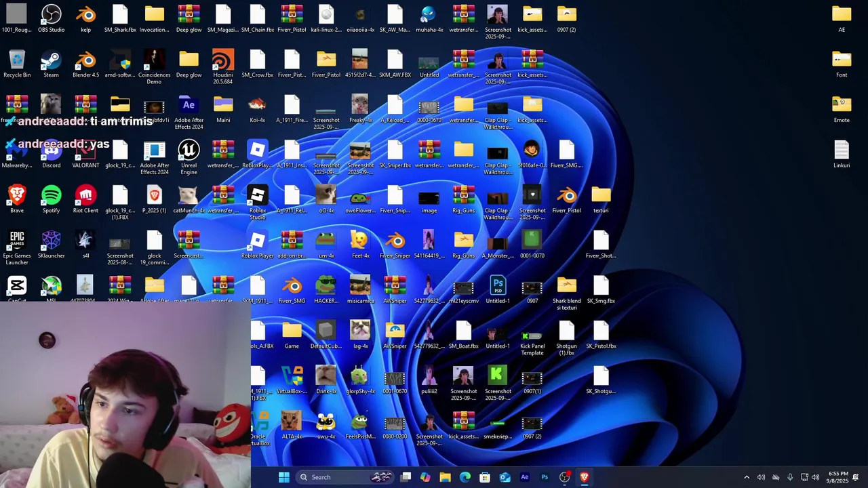
Task: Open Task View from the taskbar
Action: (x=406, y=477)
